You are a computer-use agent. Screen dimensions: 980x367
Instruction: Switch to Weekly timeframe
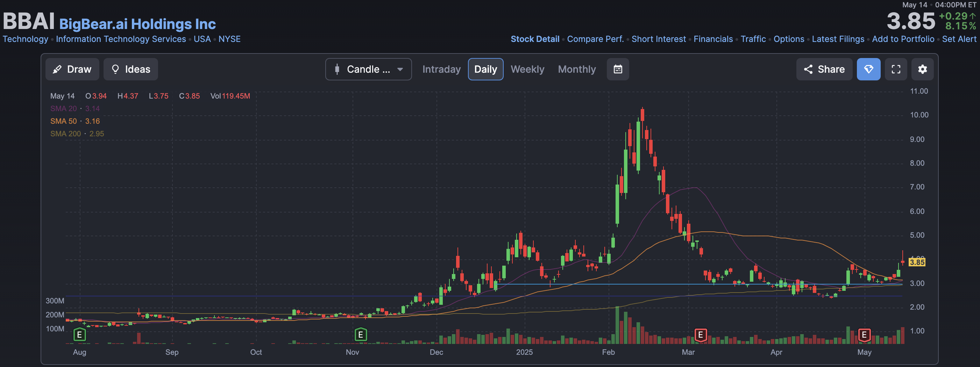point(527,69)
